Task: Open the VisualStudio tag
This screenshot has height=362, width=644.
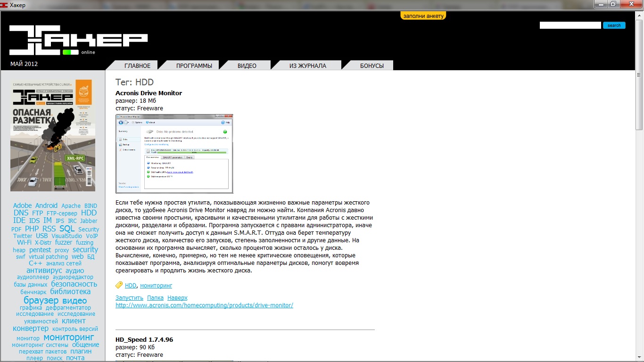Action: (67, 236)
